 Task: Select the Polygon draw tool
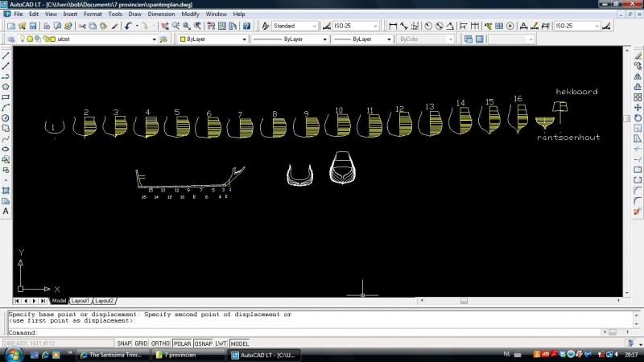point(6,87)
